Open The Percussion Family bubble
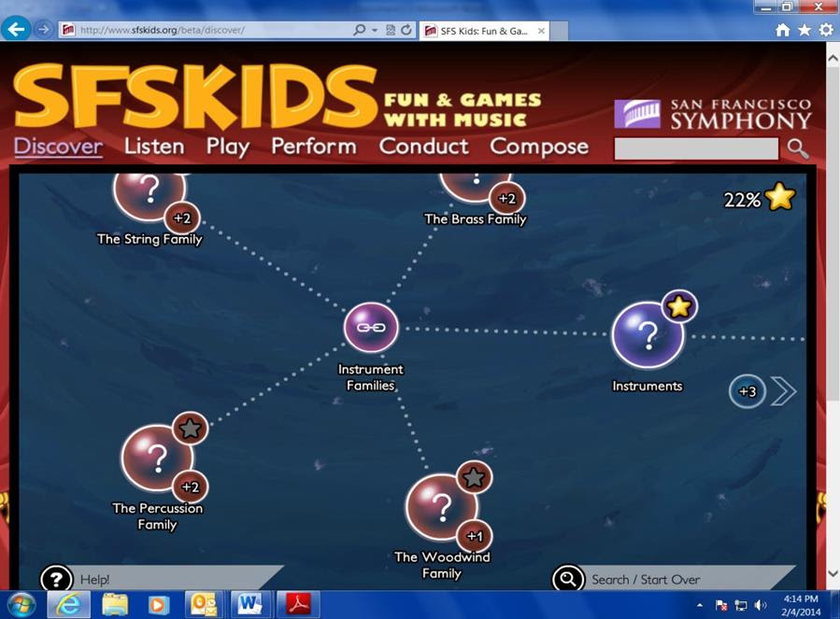This screenshot has height=619, width=840. click(x=157, y=457)
